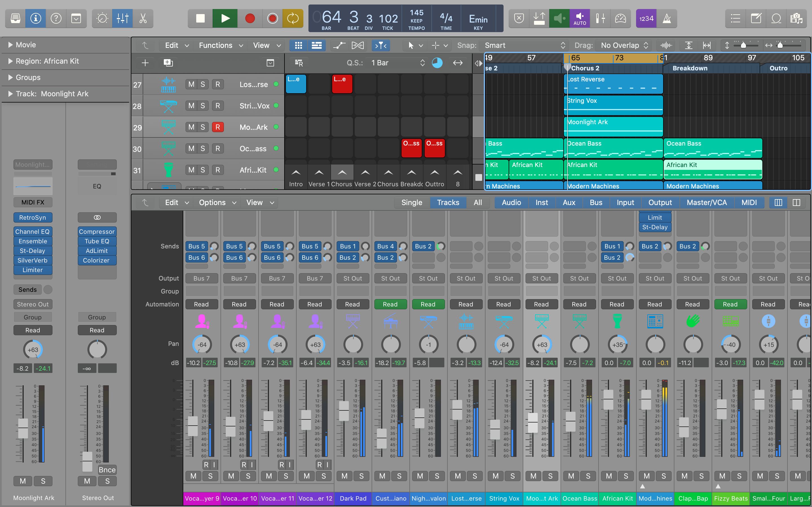Click the Smart Controls dial icon
Screen dimensions: 812x507
[102, 18]
